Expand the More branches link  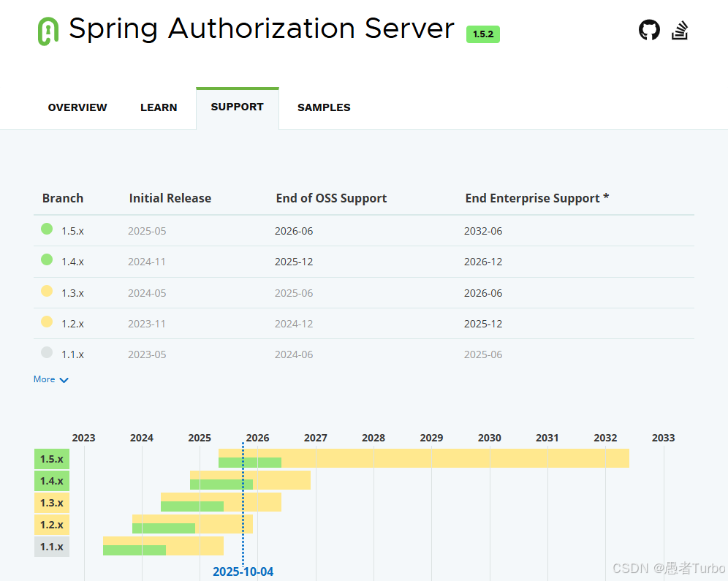(51, 379)
